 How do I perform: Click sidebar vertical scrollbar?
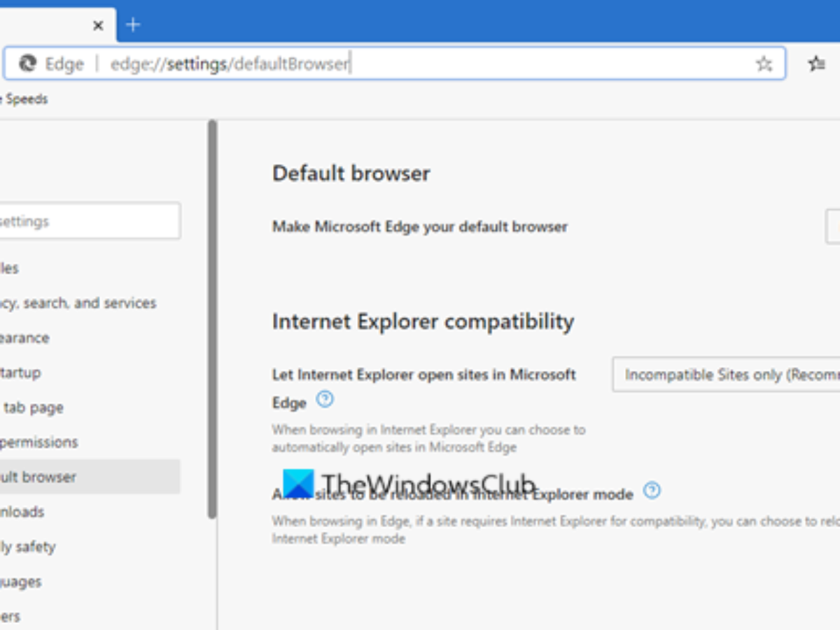212,319
